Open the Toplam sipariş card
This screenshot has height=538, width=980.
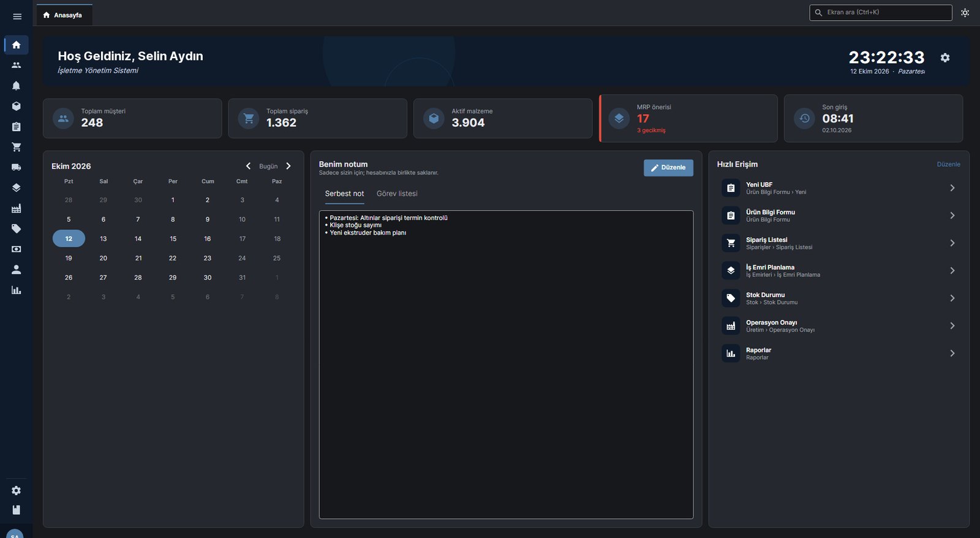(x=317, y=118)
